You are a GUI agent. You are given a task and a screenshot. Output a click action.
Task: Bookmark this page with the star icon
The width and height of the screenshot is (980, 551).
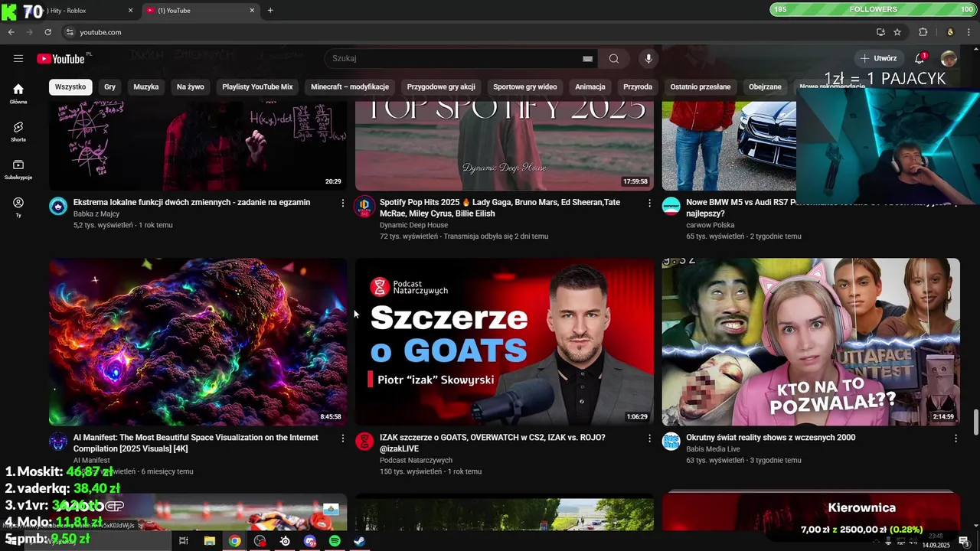pyautogui.click(x=897, y=32)
